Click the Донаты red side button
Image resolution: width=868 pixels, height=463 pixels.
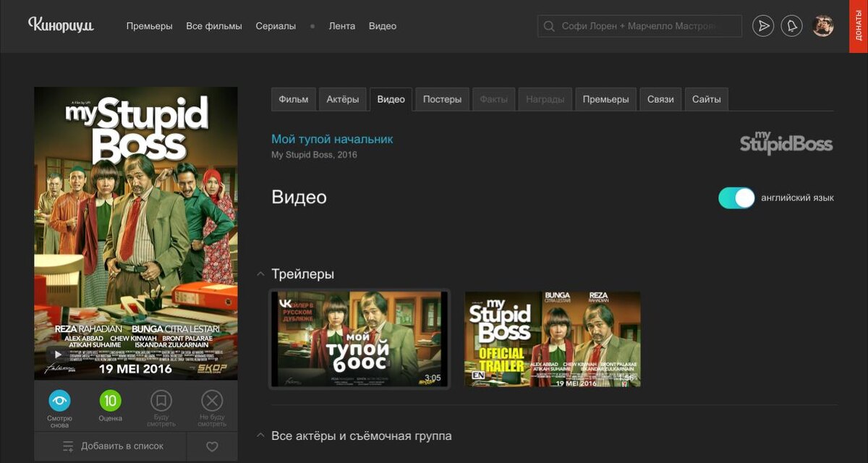(859, 26)
